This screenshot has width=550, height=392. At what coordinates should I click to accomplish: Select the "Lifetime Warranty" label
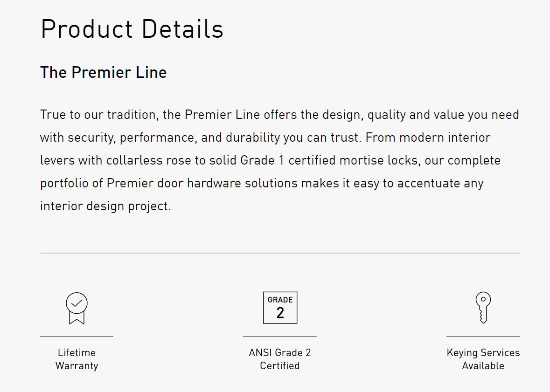(77, 359)
